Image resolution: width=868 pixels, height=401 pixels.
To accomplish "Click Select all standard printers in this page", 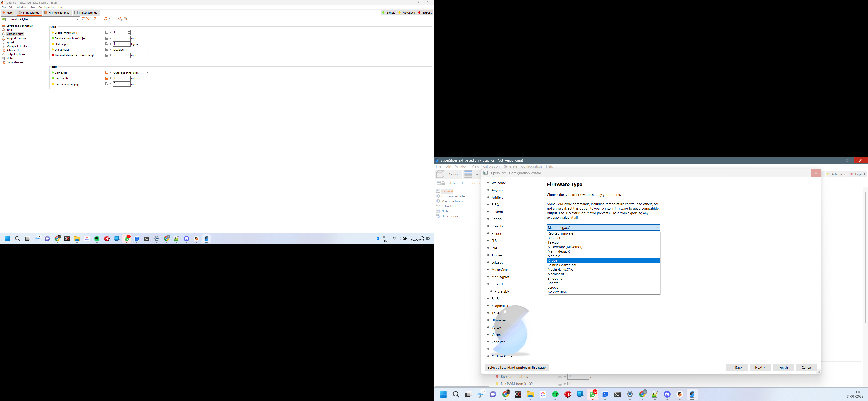I will (x=517, y=367).
